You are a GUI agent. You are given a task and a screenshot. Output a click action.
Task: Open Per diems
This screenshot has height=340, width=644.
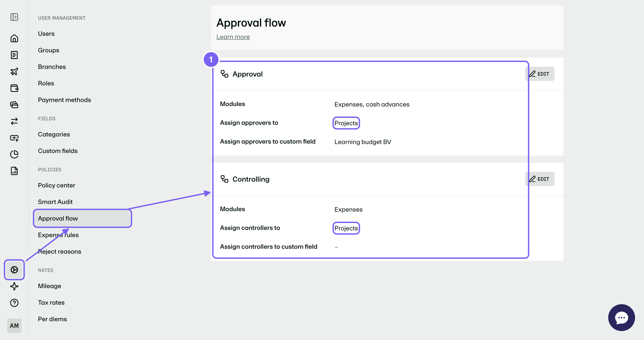pyautogui.click(x=53, y=319)
